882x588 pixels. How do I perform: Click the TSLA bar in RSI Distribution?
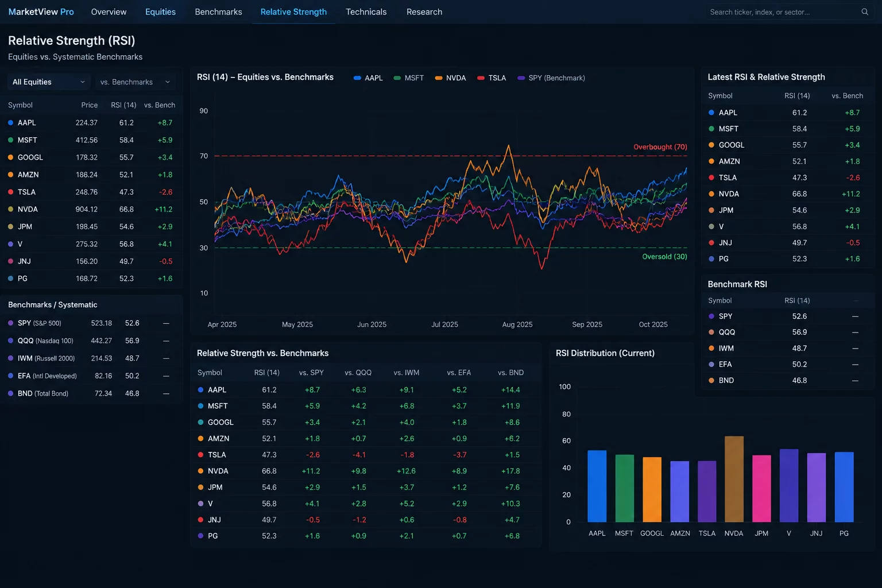point(707,492)
